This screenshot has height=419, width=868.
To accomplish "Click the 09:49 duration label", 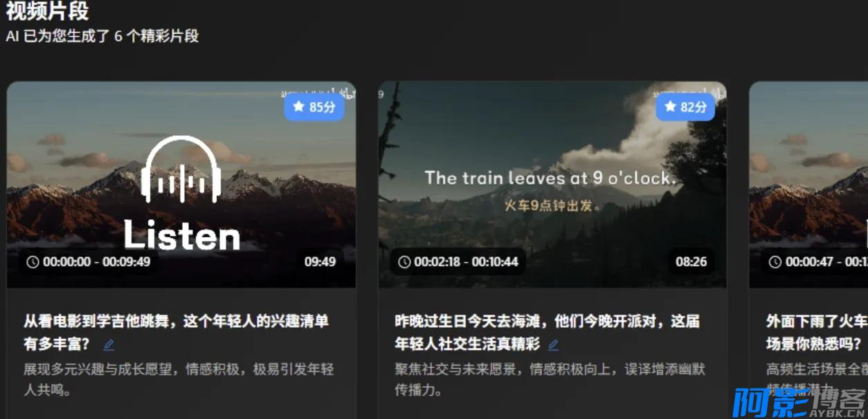I will [x=320, y=261].
